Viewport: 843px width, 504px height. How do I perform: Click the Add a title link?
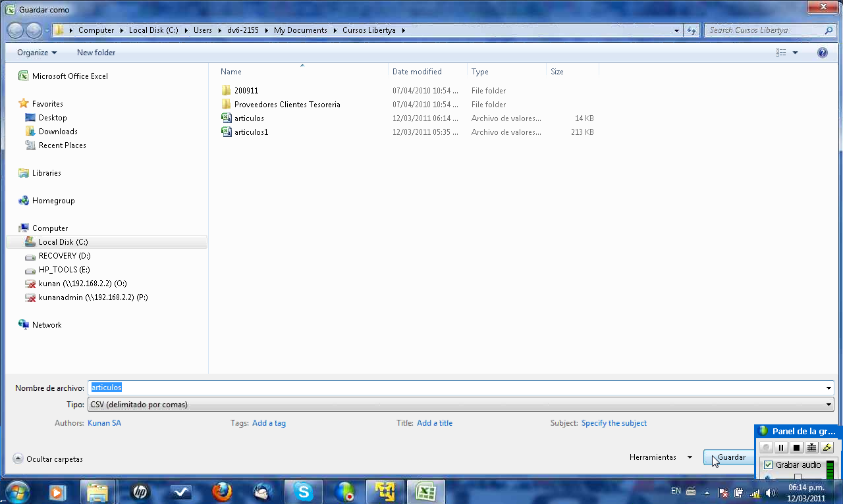click(x=435, y=423)
